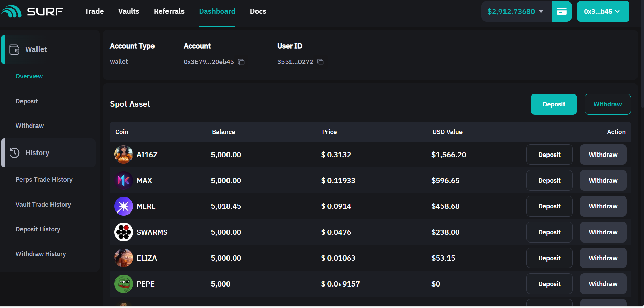This screenshot has width=644, height=308.
Task: Go to the Referrals tab
Action: tap(169, 11)
